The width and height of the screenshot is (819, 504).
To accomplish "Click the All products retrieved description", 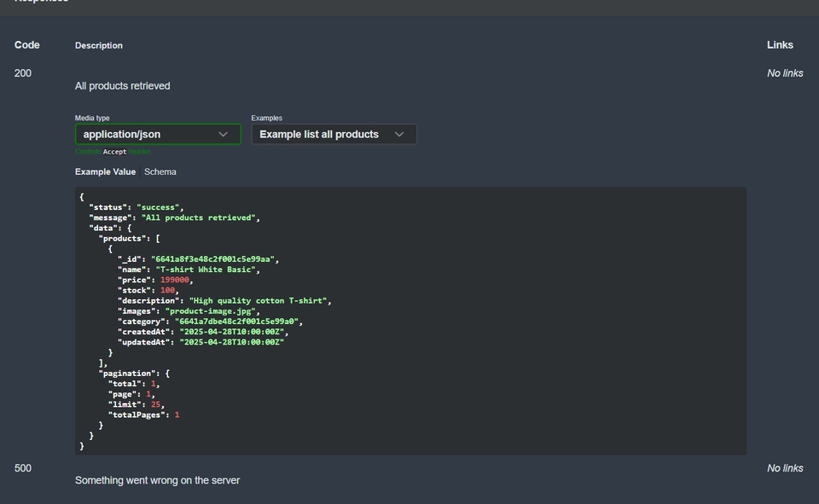I will click(x=122, y=85).
